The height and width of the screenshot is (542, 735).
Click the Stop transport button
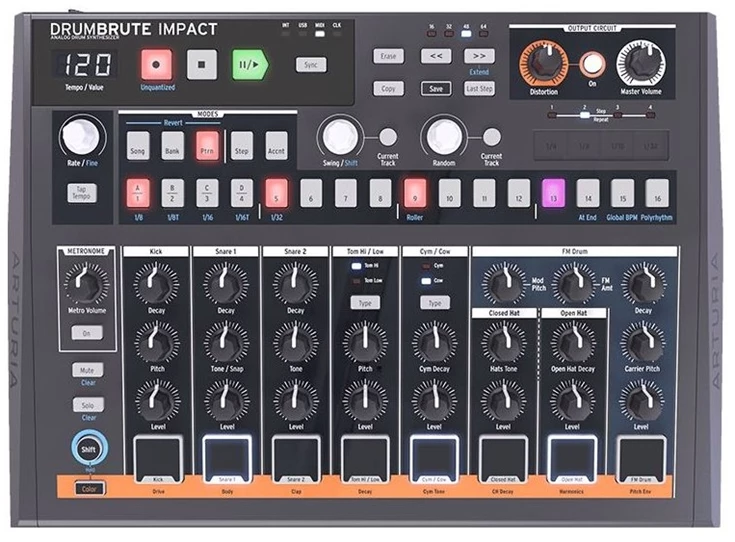(202, 64)
